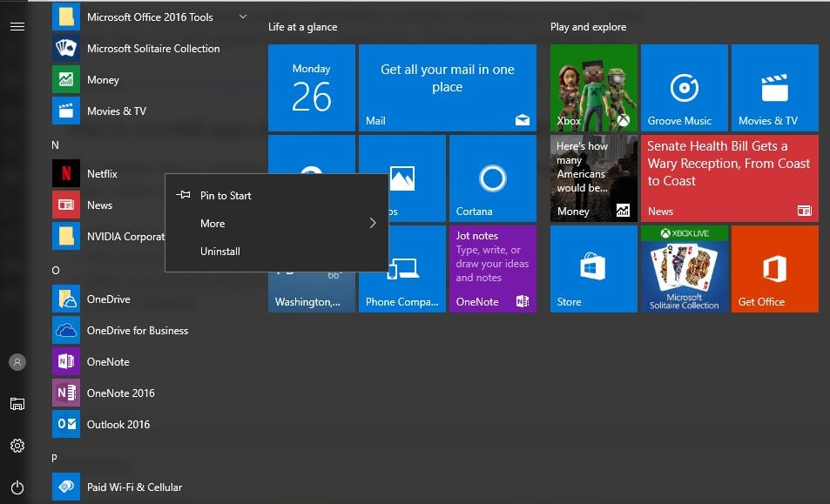The height and width of the screenshot is (504, 830).
Task: Click the Netflix label in app list
Action: pos(102,173)
